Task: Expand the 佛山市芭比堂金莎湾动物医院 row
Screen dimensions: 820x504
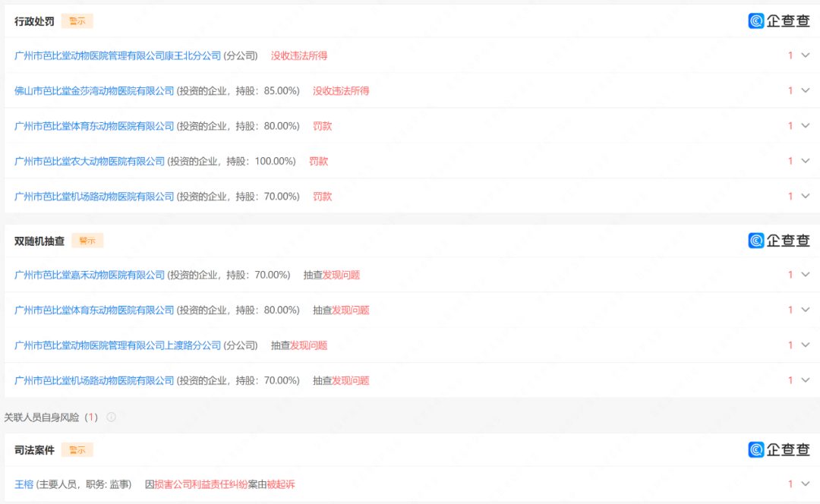Action: [x=806, y=90]
